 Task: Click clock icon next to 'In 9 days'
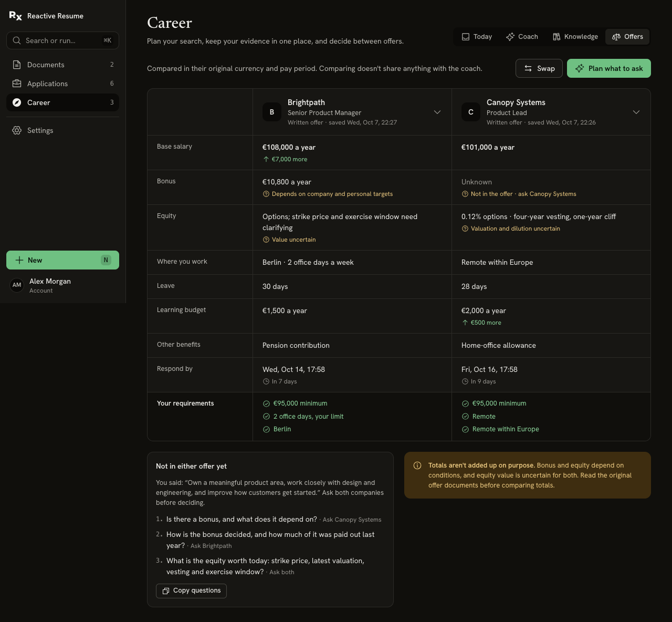point(465,381)
